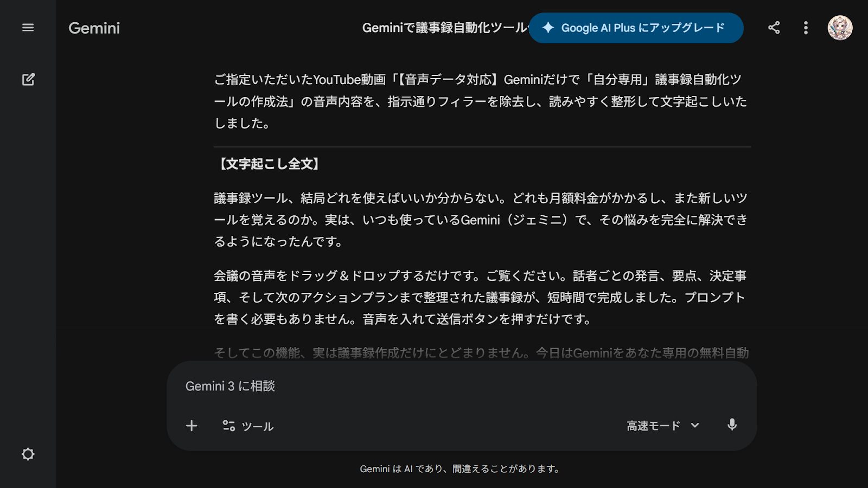The height and width of the screenshot is (488, 868).
Task: Click the Gemini logo text
Action: pos(94,28)
